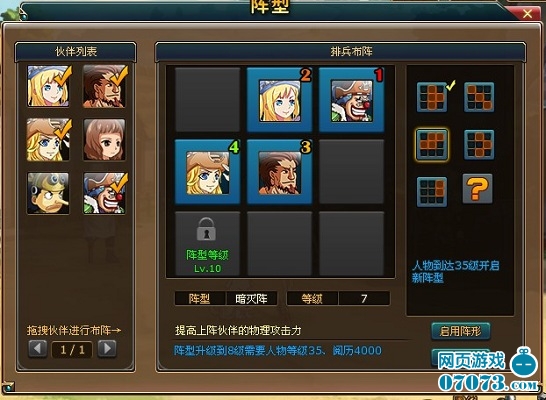Select the blonde girl partner in the list
The height and width of the screenshot is (400, 546).
[x=48, y=86]
